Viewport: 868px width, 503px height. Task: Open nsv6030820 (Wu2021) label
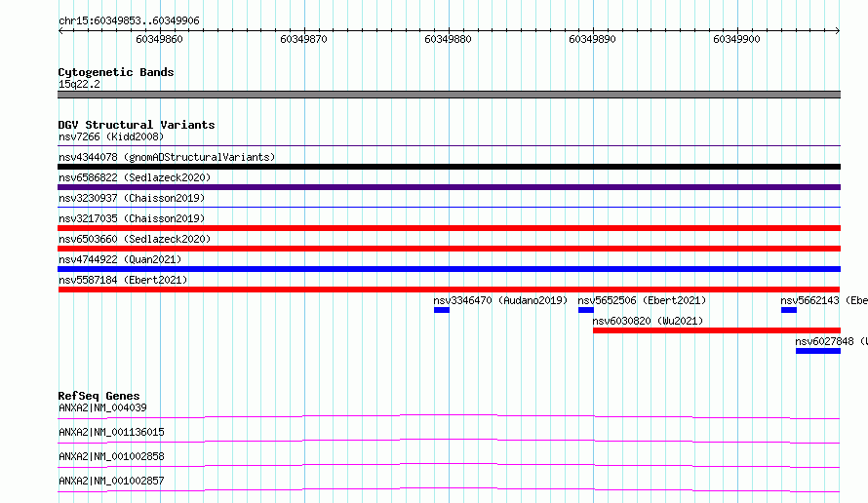[648, 321]
